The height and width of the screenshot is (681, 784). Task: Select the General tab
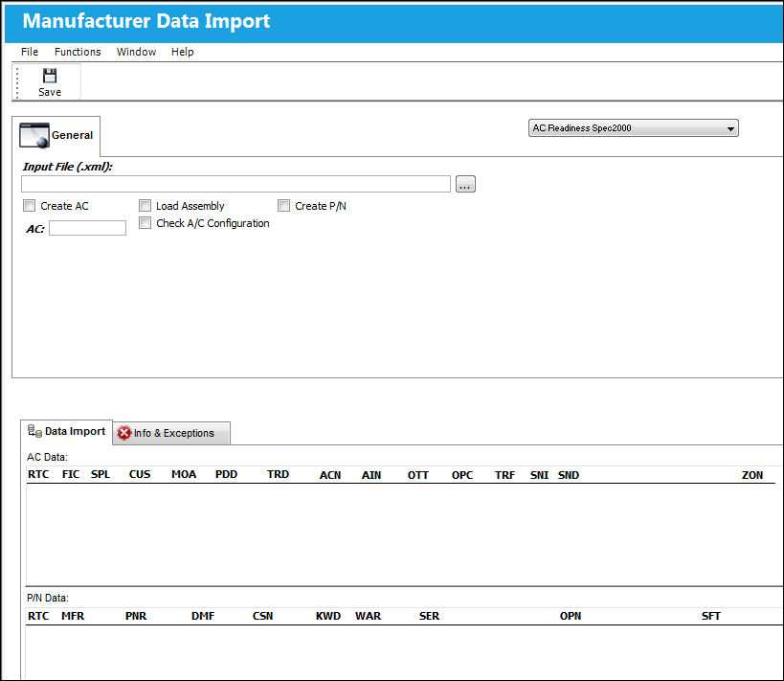tap(56, 136)
